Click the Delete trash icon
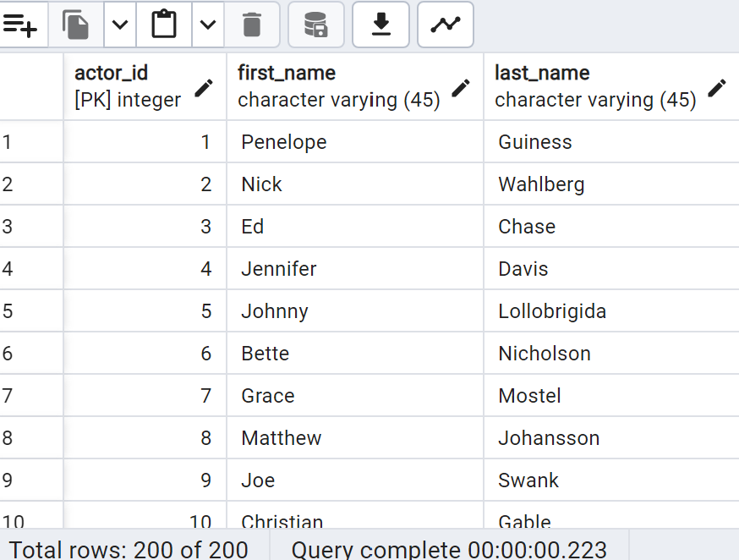This screenshot has width=739, height=560. point(252,25)
